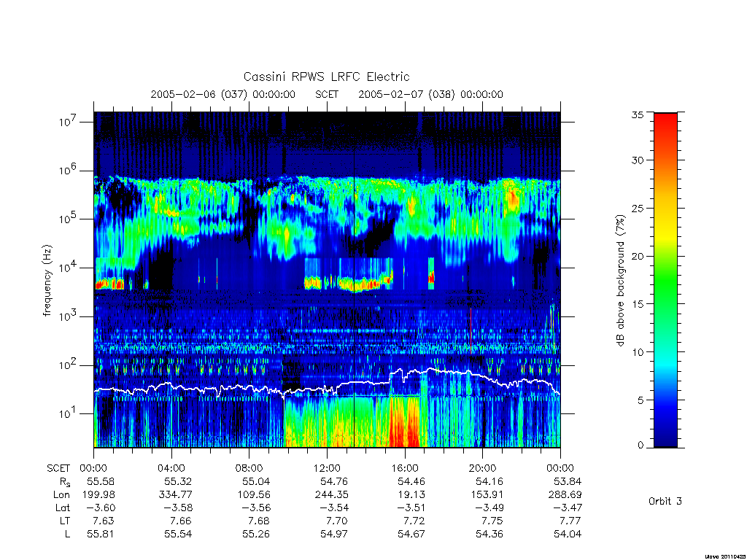Click the Orbit 3 label
The height and width of the screenshot is (560, 747).
click(x=665, y=502)
